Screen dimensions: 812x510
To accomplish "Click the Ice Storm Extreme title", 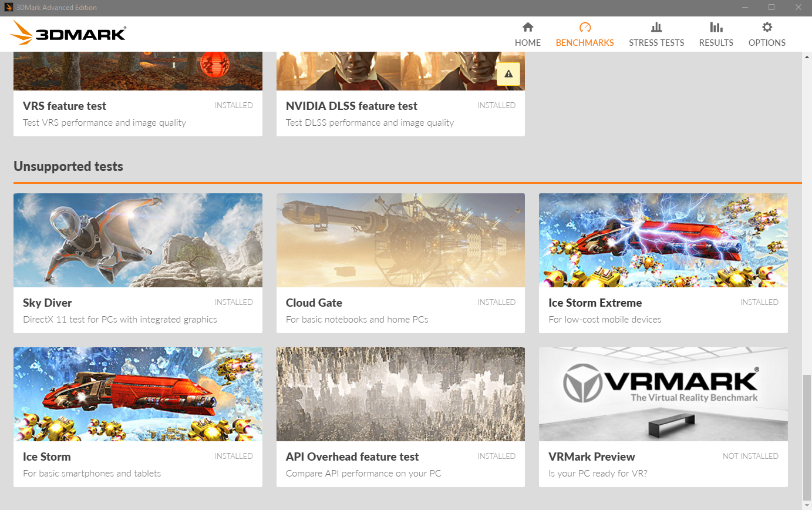I will [x=595, y=303].
